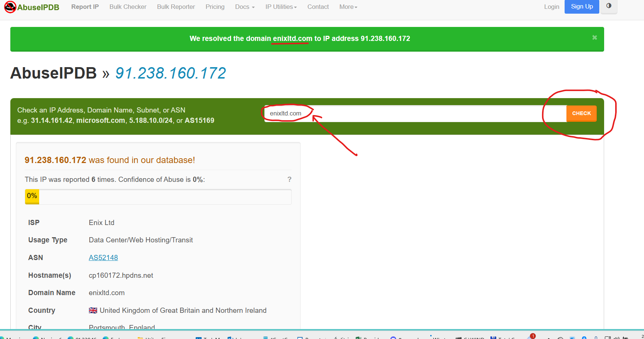This screenshot has height=339, width=644.
Task: Click the confidence of abuse help question mark
Action: (290, 179)
